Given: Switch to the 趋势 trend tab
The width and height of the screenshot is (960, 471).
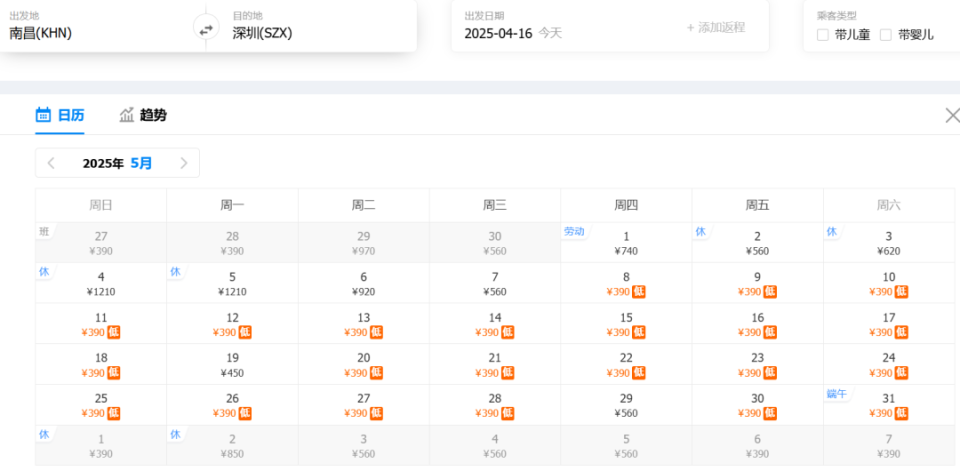Looking at the screenshot, I should [x=143, y=115].
